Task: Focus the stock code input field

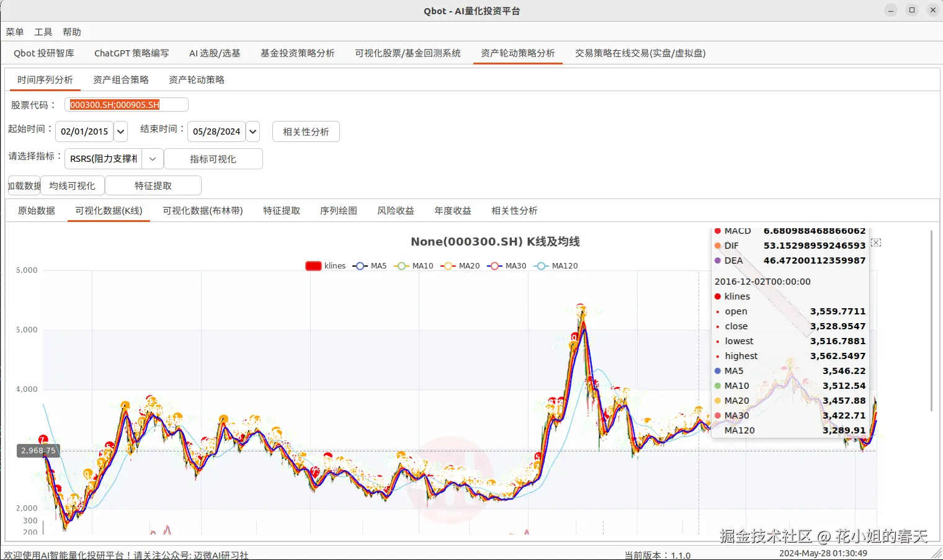Action: (127, 105)
